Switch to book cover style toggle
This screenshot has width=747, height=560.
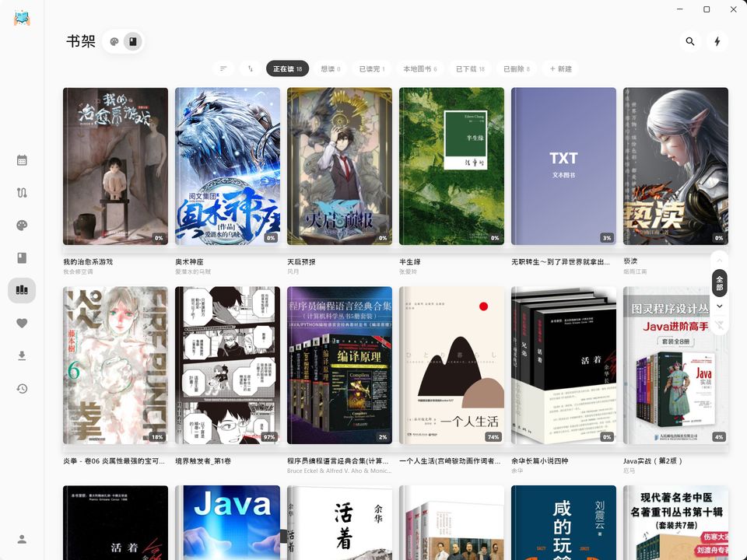[133, 41]
